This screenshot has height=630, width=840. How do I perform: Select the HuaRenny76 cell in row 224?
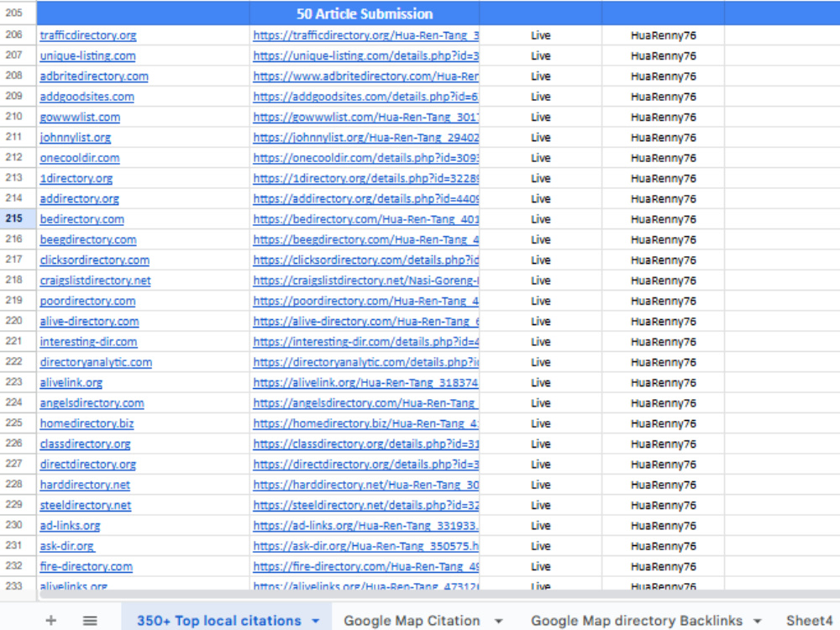pyautogui.click(x=664, y=403)
